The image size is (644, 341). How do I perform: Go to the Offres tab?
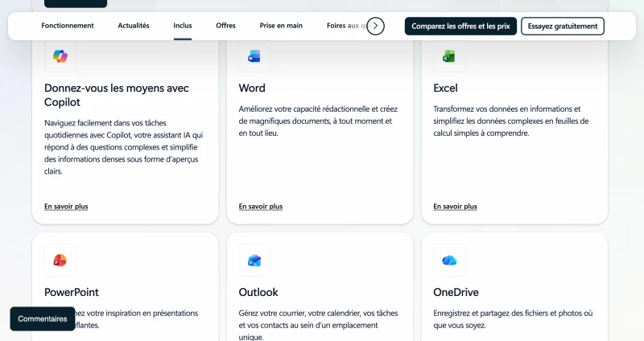[225, 26]
